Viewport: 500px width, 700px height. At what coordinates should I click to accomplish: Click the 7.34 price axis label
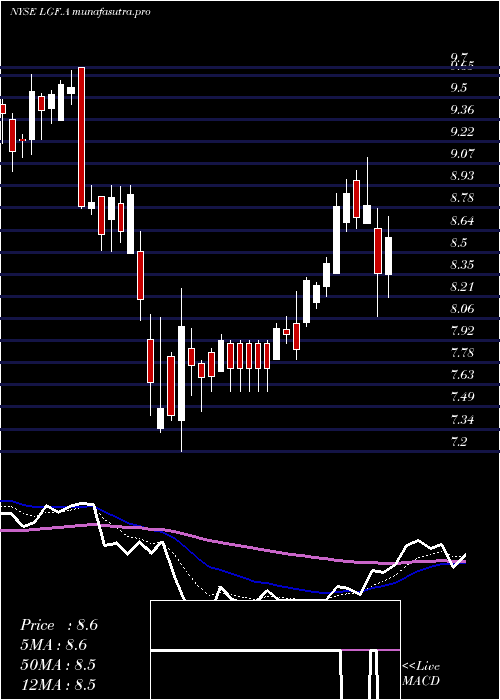pyautogui.click(x=462, y=420)
